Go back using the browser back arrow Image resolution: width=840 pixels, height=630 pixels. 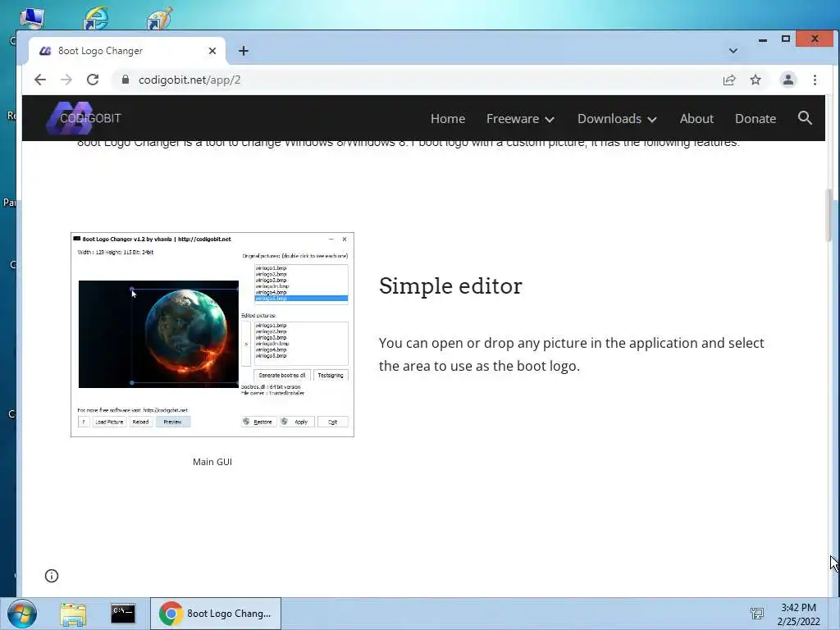point(40,80)
